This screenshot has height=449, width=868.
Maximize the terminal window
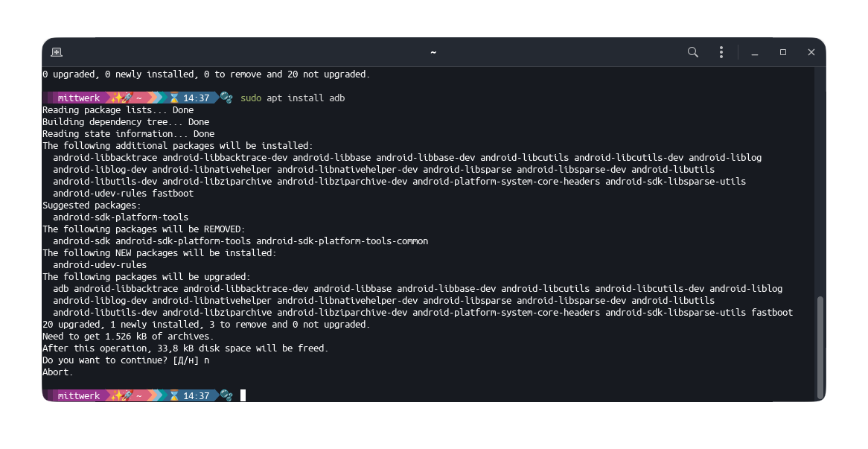pos(782,52)
